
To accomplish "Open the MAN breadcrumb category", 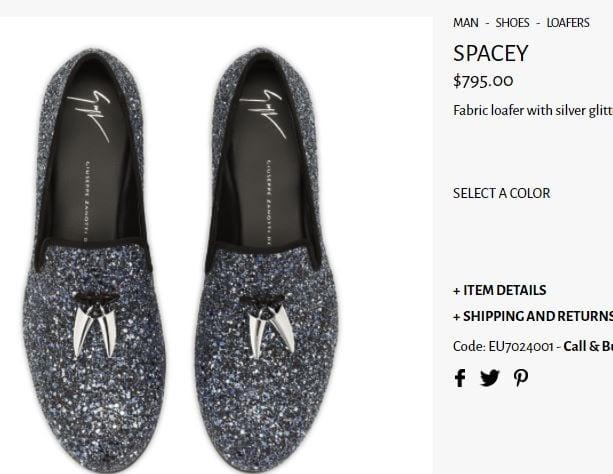I will pyautogui.click(x=465, y=23).
